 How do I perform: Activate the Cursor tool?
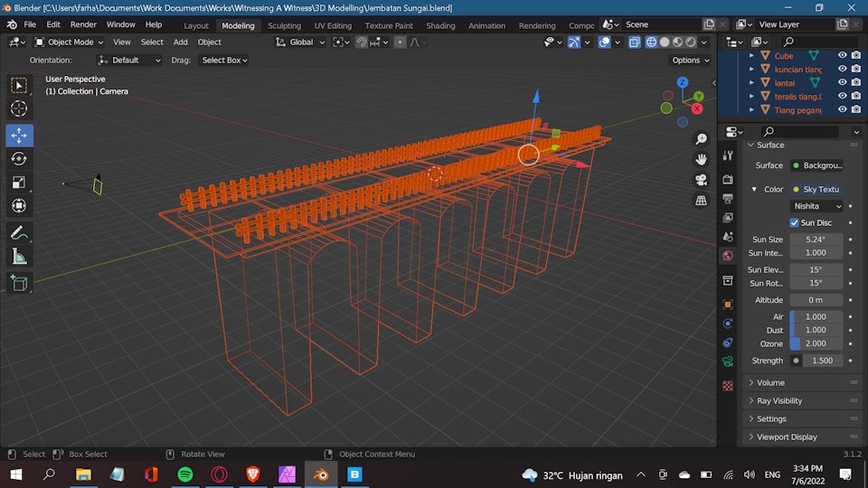coord(19,108)
